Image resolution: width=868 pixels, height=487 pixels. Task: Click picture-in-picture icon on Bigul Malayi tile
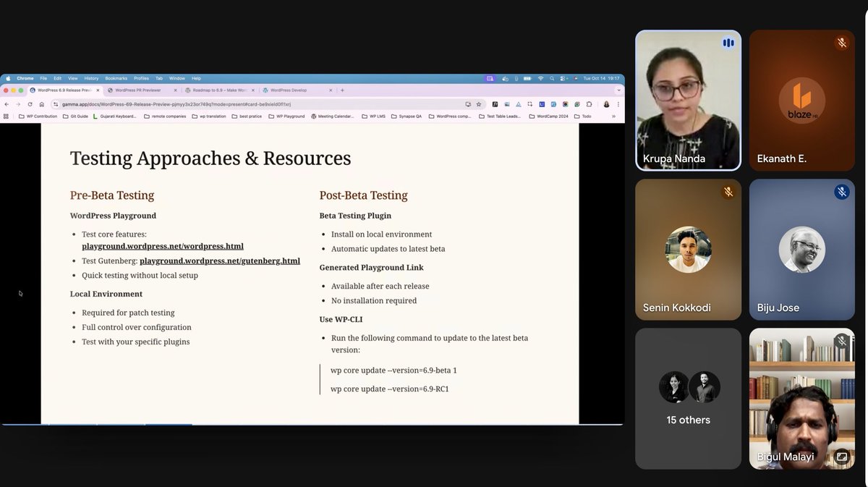[x=842, y=457]
